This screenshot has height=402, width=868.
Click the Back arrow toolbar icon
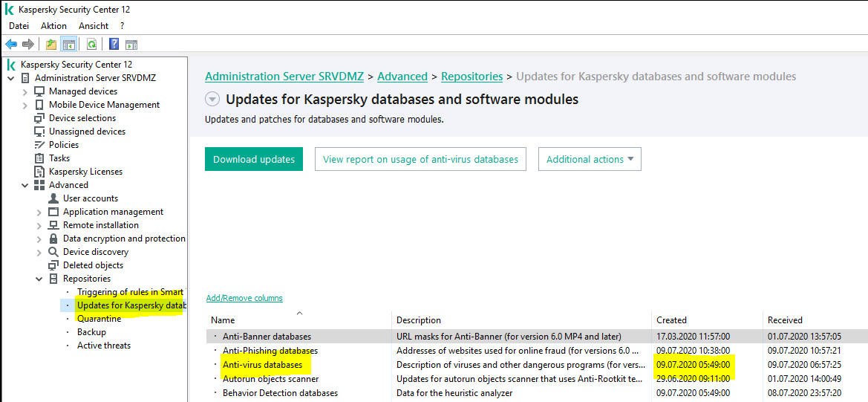[11, 45]
